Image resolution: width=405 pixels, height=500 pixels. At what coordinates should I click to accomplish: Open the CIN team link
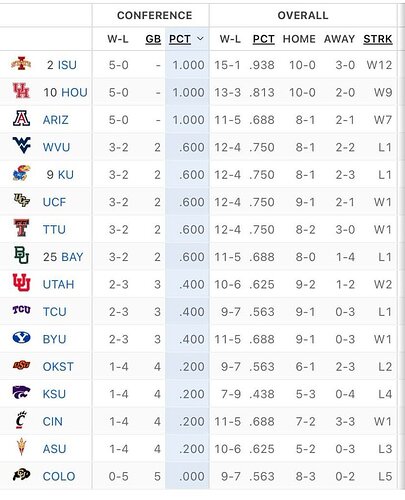pyautogui.click(x=53, y=421)
